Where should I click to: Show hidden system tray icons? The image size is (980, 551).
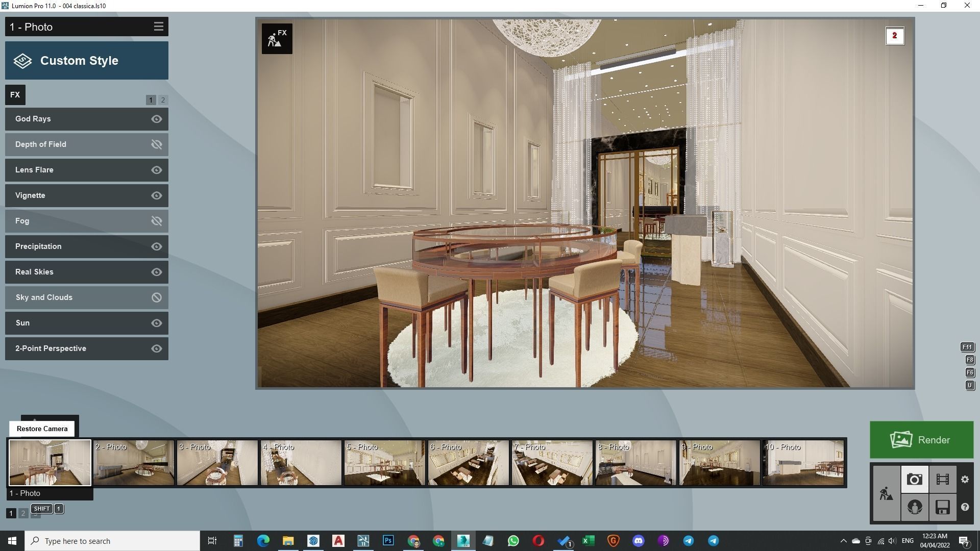(x=843, y=541)
